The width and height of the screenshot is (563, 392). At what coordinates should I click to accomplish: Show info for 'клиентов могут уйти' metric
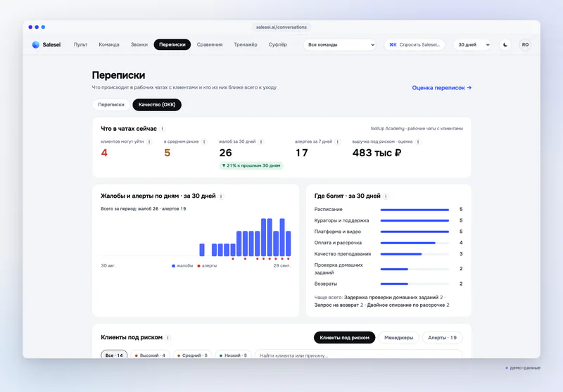(x=149, y=141)
